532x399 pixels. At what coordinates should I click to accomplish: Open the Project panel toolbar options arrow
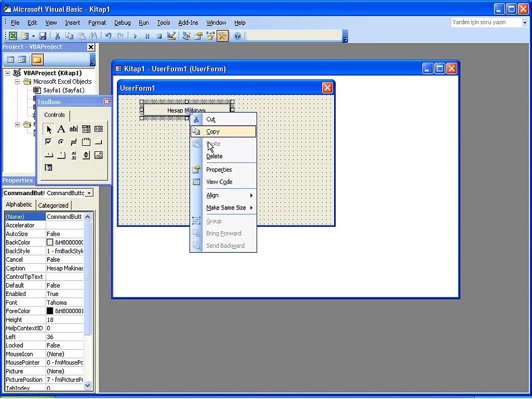(93, 61)
